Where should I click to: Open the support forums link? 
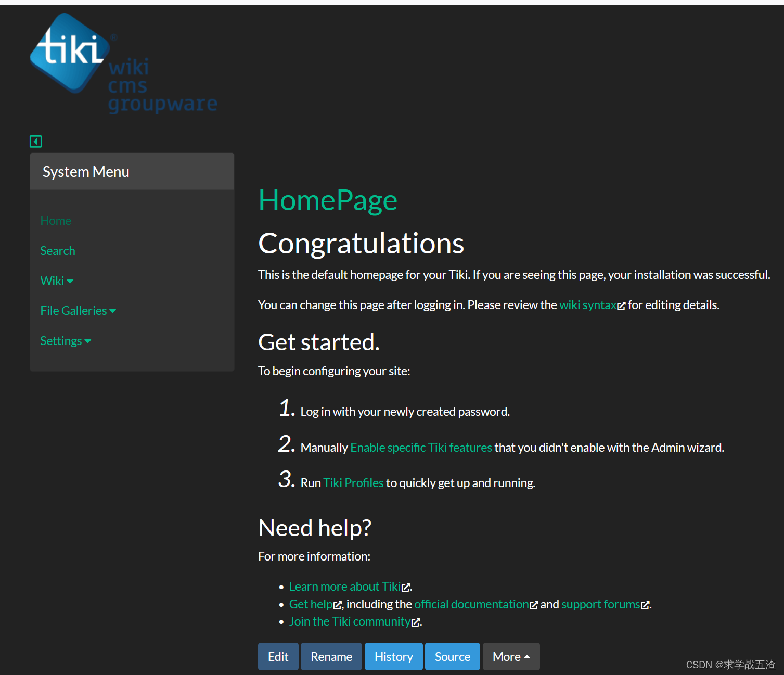pos(601,604)
